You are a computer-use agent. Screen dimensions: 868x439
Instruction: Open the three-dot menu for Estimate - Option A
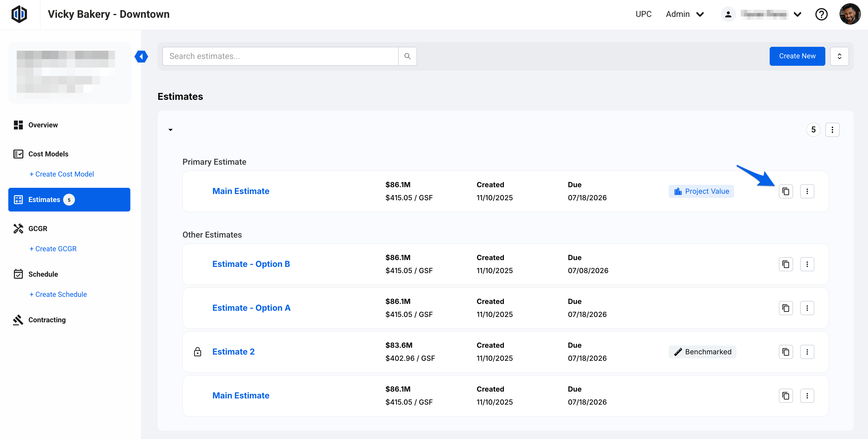[807, 308]
